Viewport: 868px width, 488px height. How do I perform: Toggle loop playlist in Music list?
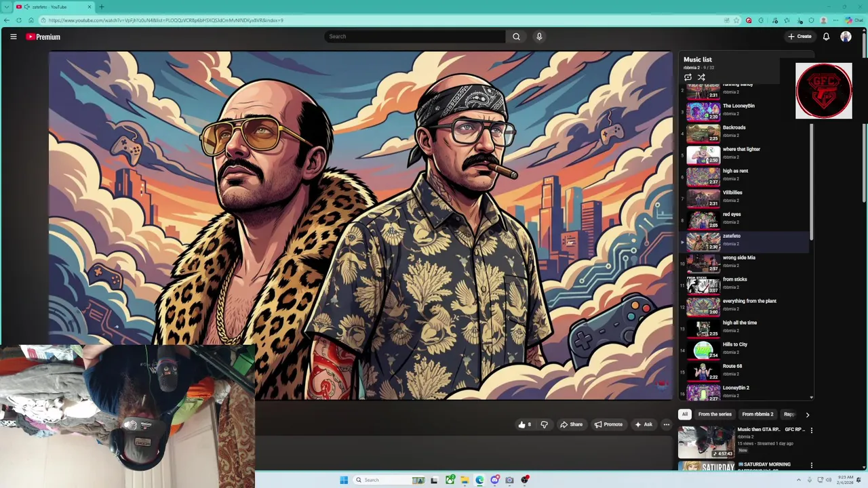point(688,77)
